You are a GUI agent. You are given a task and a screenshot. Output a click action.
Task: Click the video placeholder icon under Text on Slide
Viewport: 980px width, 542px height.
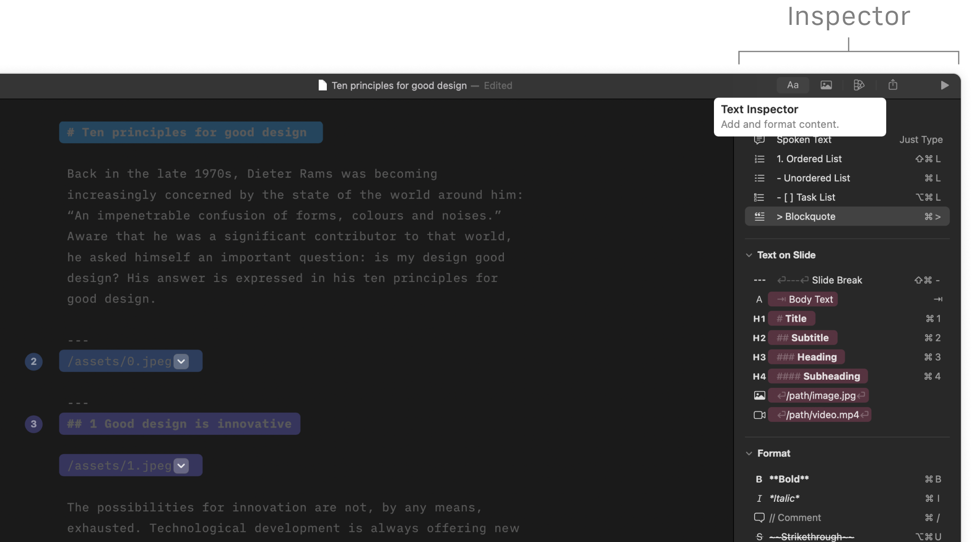pyautogui.click(x=760, y=415)
